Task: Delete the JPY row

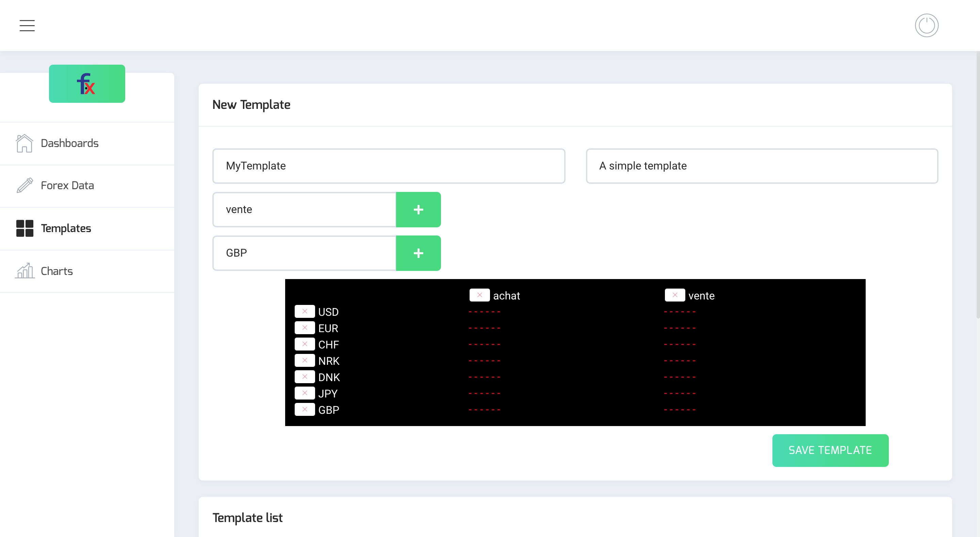Action: click(x=304, y=393)
